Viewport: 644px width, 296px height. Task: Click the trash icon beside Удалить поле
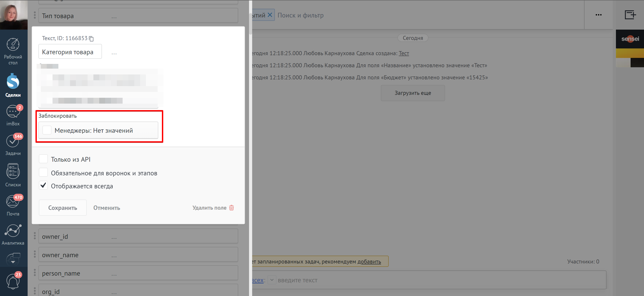(x=232, y=208)
